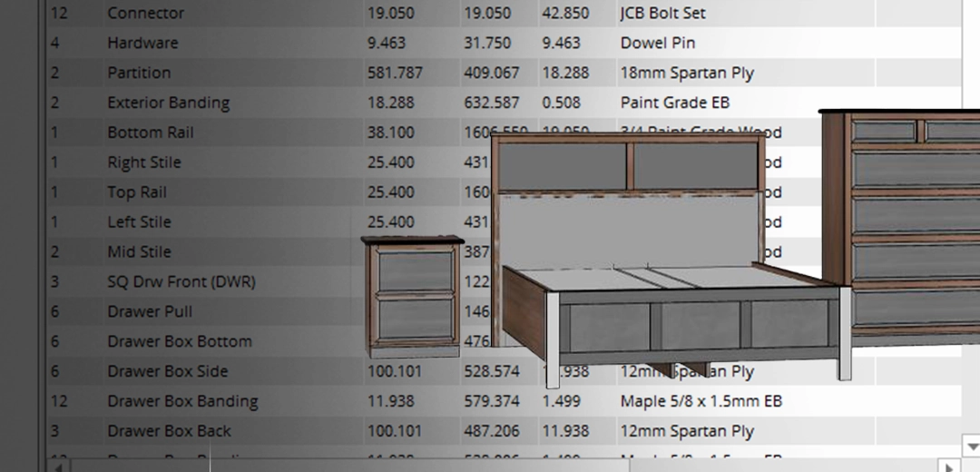Image resolution: width=980 pixels, height=472 pixels.
Task: Click the 42.850 value in Connector row
Action: click(x=565, y=13)
